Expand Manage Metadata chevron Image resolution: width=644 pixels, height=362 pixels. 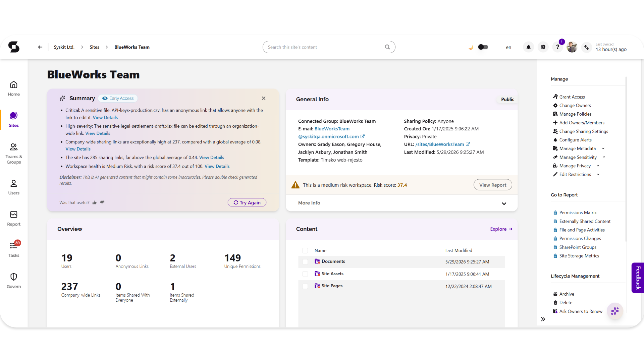pyautogui.click(x=603, y=148)
